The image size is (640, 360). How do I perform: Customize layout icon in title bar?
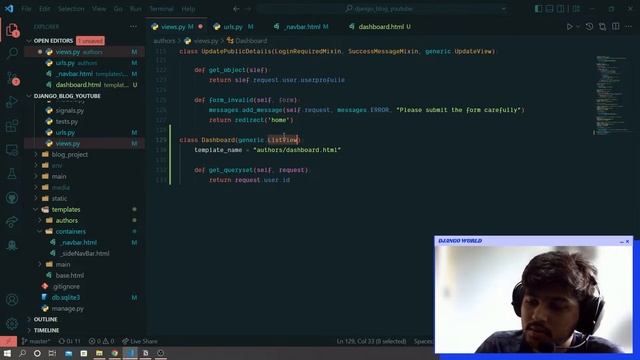[x=576, y=9]
